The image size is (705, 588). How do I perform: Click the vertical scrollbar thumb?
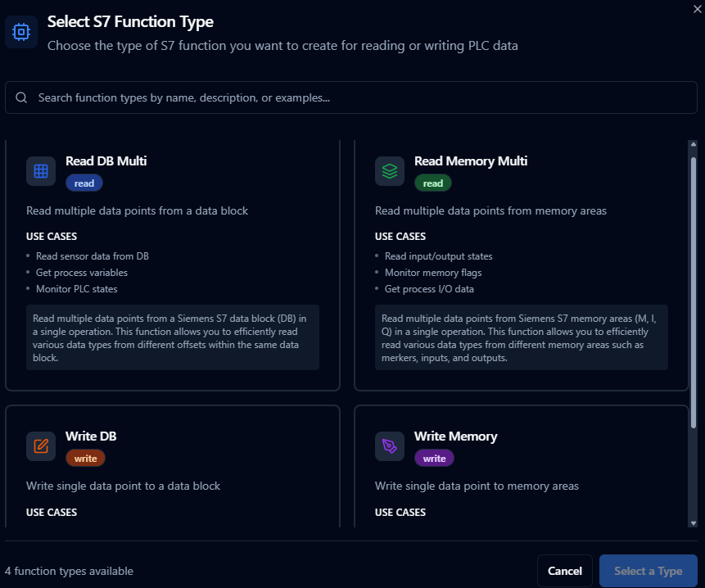[694, 287]
